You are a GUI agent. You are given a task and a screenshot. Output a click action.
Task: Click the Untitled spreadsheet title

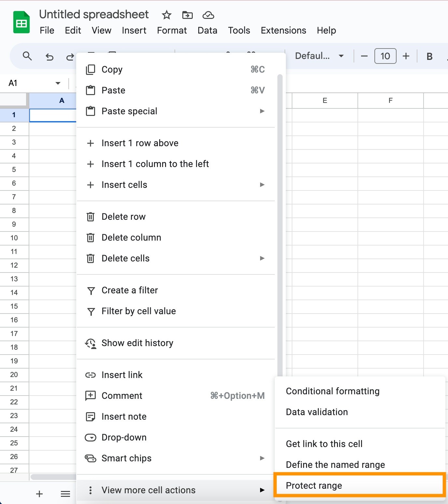pos(94,14)
